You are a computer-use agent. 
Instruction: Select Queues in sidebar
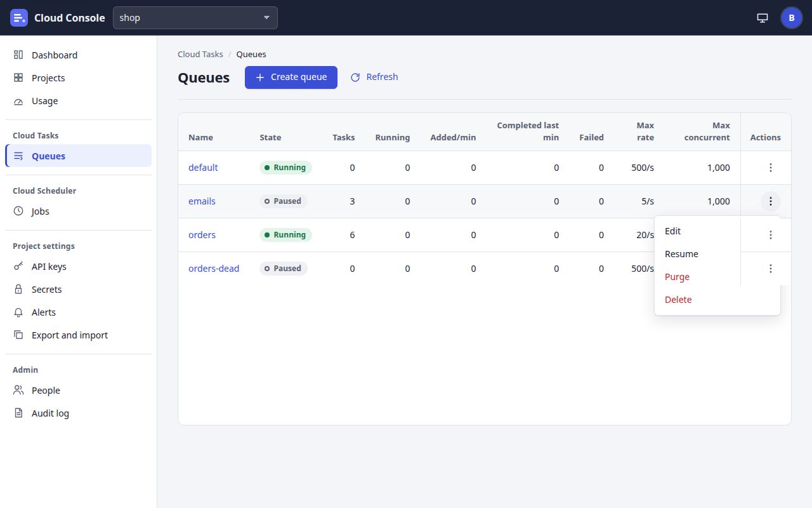(78, 156)
